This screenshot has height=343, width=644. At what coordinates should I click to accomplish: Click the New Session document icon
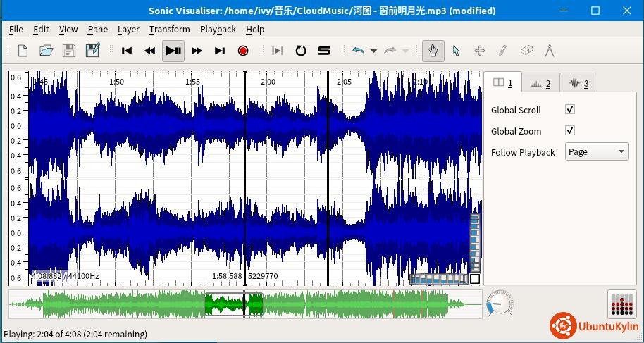pos(23,51)
